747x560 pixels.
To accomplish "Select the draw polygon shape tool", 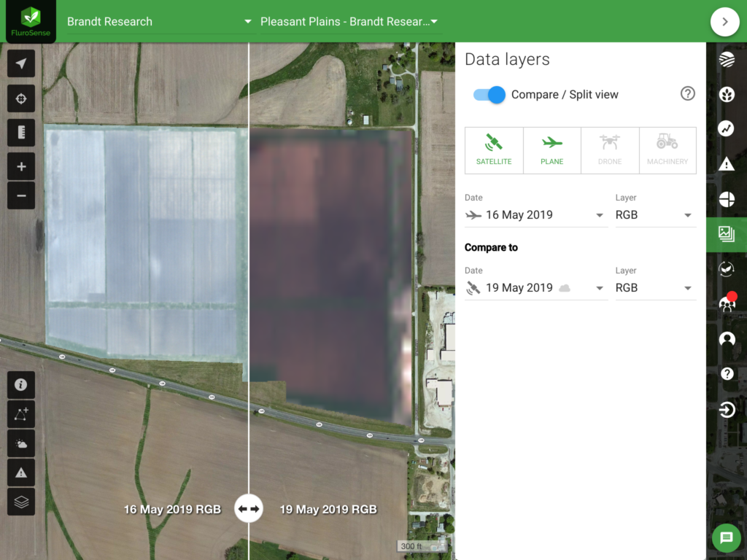I will click(x=21, y=414).
